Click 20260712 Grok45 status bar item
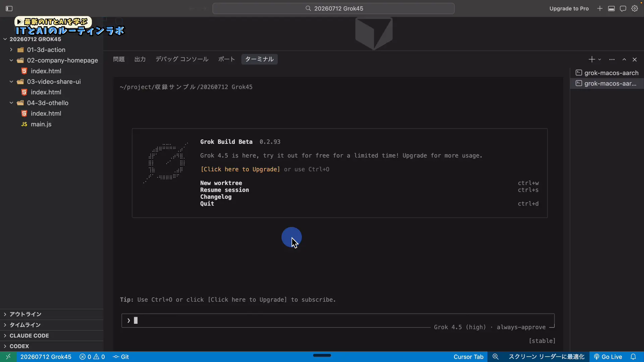Viewport: 644px width, 362px height. point(46,357)
